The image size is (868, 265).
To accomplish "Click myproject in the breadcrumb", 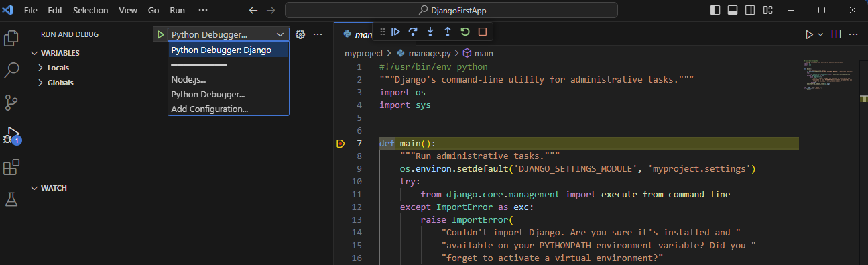I will [x=363, y=53].
